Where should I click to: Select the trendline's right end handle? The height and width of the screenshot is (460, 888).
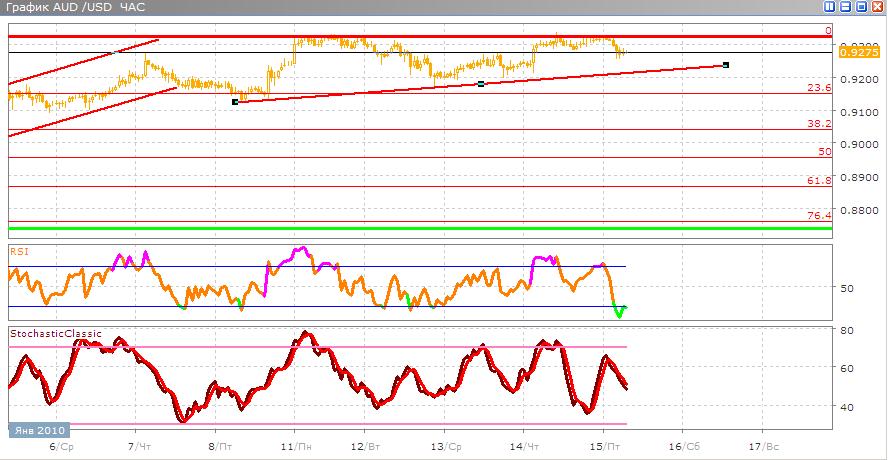pyautogui.click(x=726, y=65)
